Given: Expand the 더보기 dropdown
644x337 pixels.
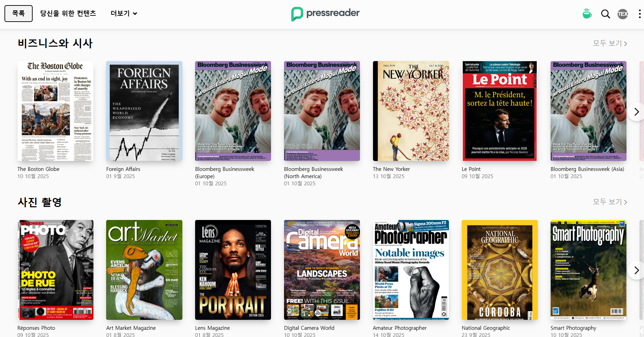Looking at the screenshot, I should coord(123,13).
